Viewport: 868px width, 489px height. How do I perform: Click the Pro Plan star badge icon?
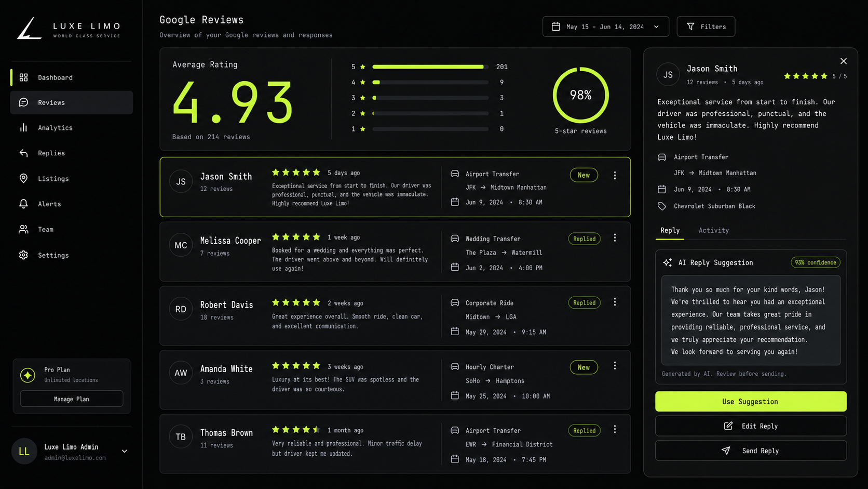28,375
